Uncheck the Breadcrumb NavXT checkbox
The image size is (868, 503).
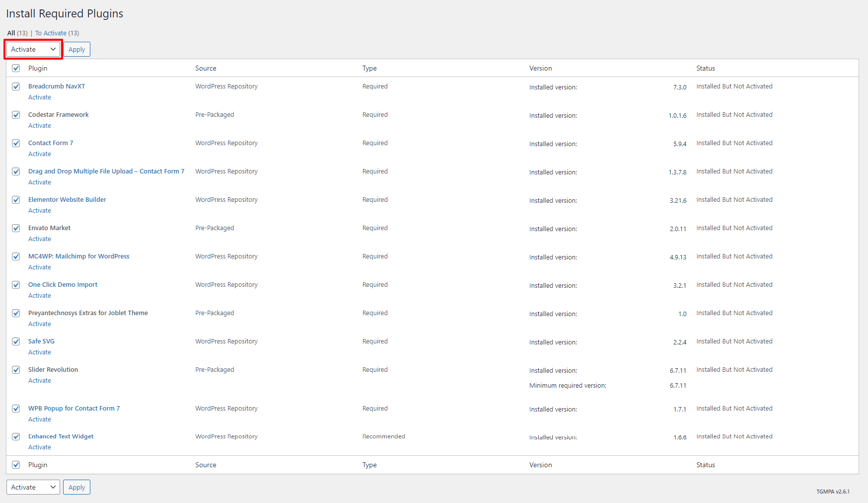tap(16, 86)
